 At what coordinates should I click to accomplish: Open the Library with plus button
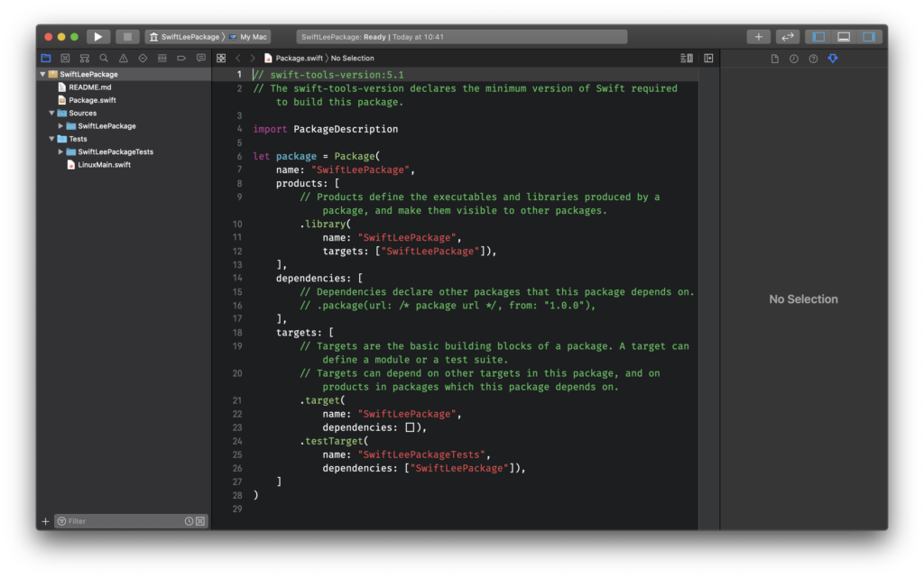758,36
